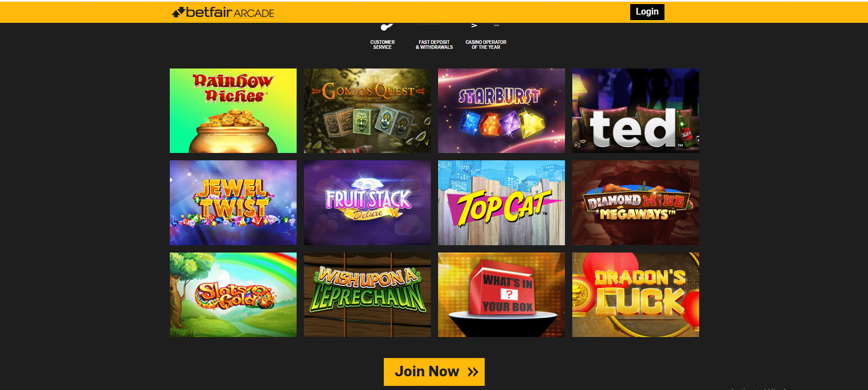Launch the Slots O' Gold game
Screen dimensions: 868x390
point(233,295)
